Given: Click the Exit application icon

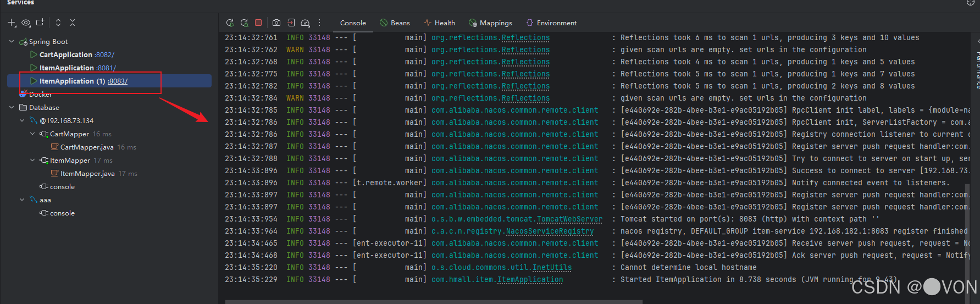Looking at the screenshot, I should click(291, 23).
